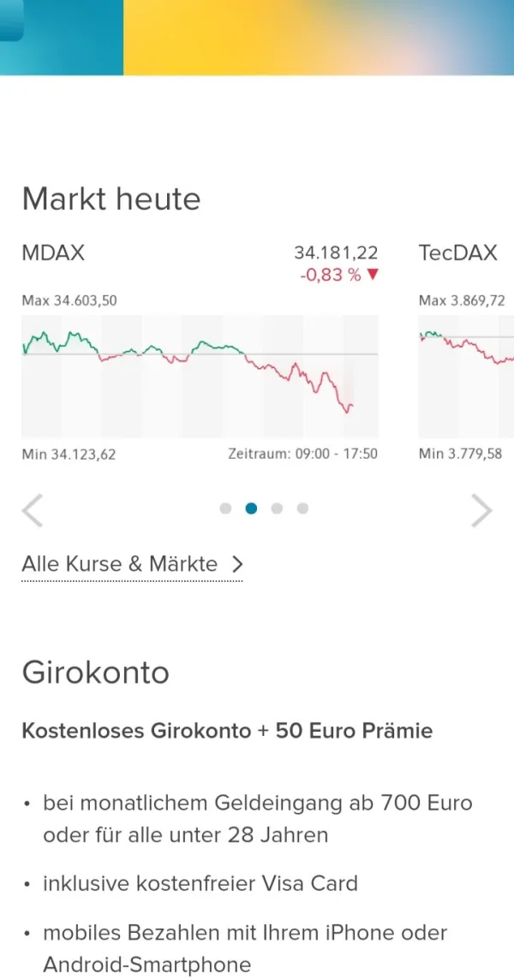514x980 pixels.
Task: Click the MDAX intraday price chart
Action: [200, 377]
